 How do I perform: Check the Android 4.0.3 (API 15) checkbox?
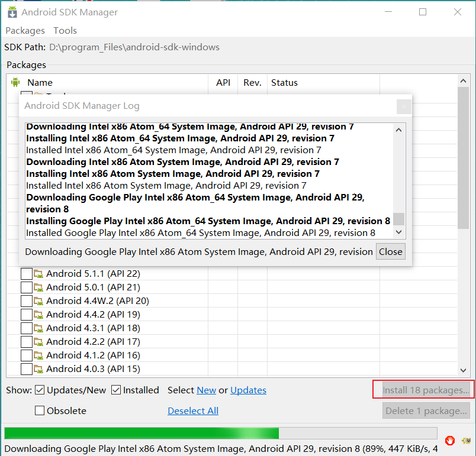[x=27, y=369]
